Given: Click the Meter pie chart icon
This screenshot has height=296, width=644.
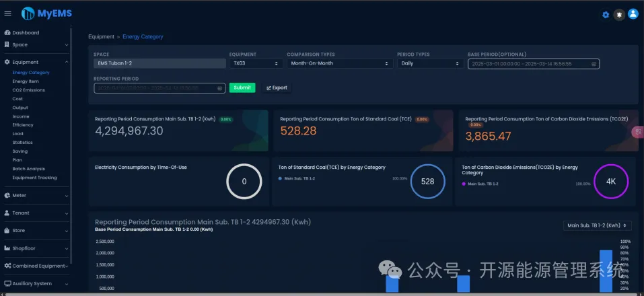Looking at the screenshot, I should (x=7, y=195).
